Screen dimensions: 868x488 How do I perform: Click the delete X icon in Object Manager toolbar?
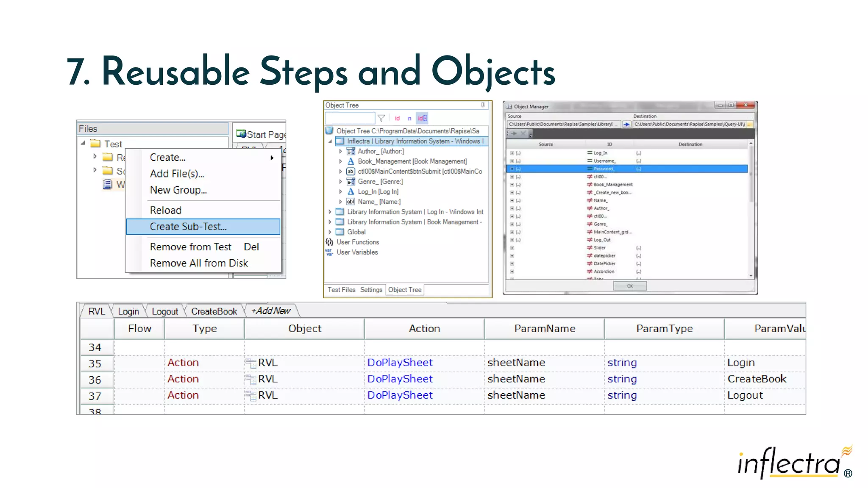(x=523, y=133)
